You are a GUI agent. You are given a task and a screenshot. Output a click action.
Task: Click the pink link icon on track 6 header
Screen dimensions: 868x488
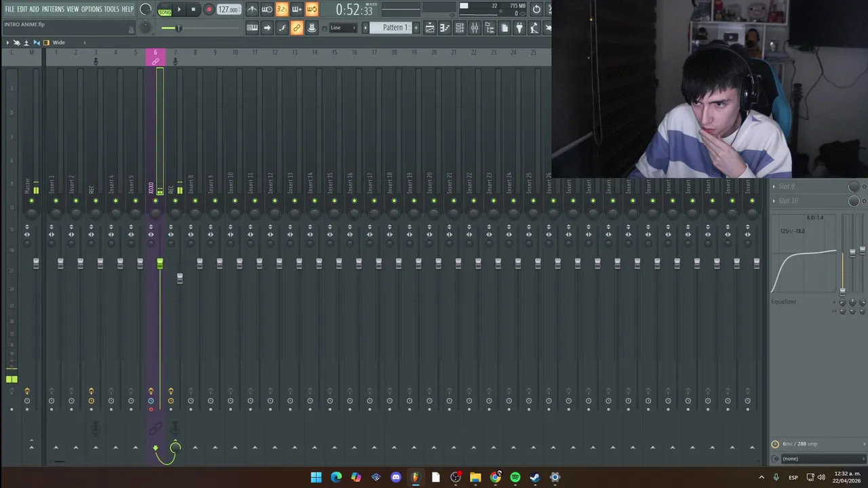click(x=155, y=62)
